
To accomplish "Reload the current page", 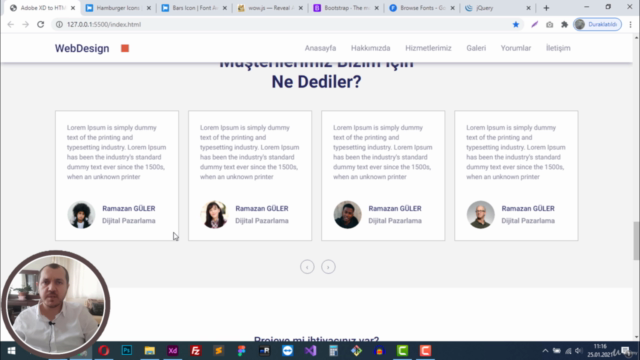I will [40, 24].
